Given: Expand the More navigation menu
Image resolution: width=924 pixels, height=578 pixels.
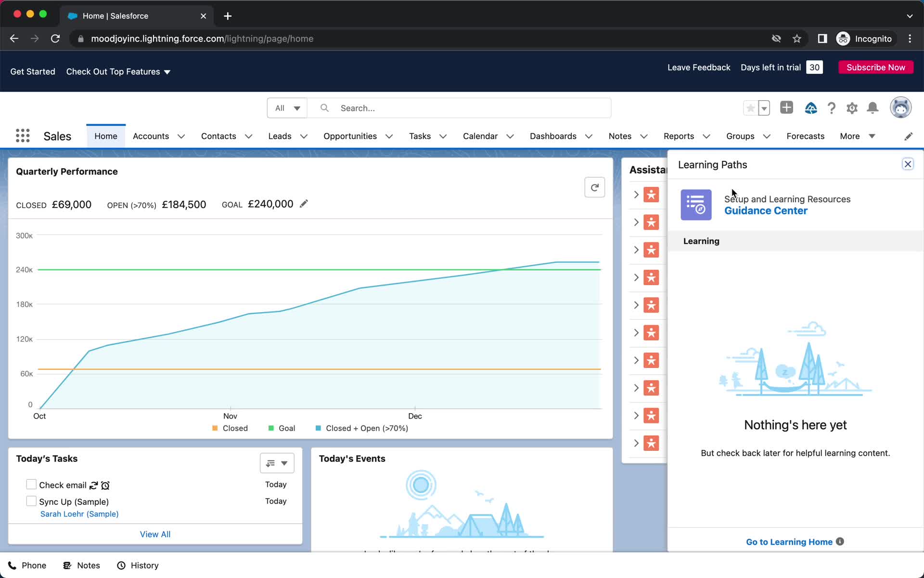Looking at the screenshot, I should [857, 136].
